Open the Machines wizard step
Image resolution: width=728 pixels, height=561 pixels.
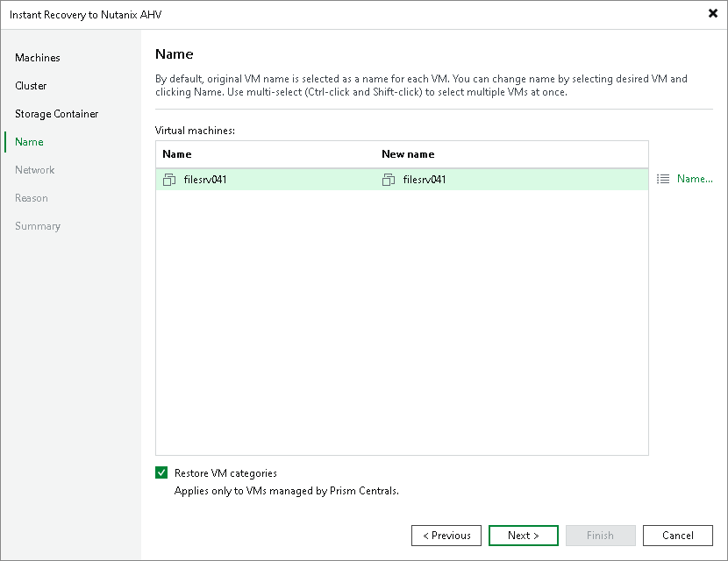(x=38, y=58)
